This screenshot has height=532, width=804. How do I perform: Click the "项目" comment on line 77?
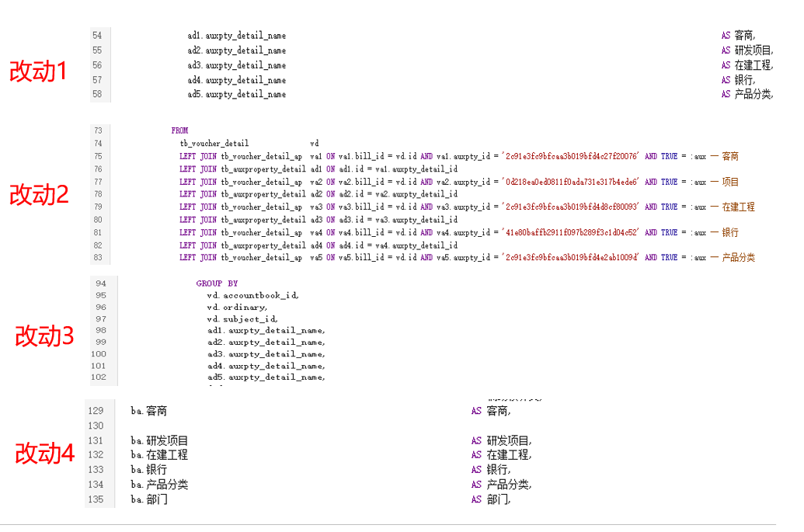[x=730, y=182]
